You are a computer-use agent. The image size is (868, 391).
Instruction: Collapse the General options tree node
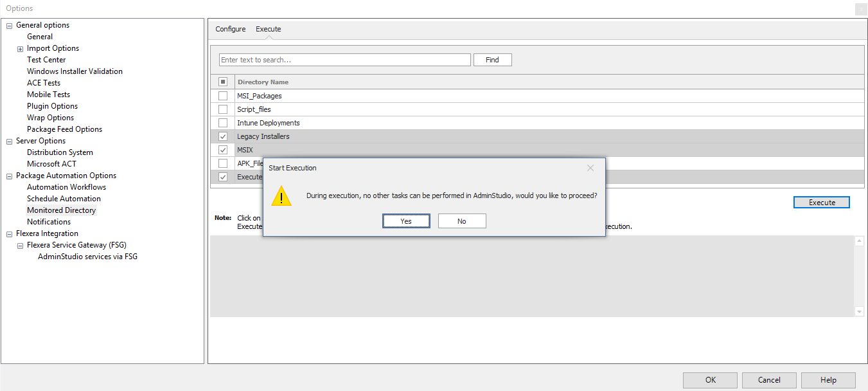pyautogui.click(x=10, y=26)
